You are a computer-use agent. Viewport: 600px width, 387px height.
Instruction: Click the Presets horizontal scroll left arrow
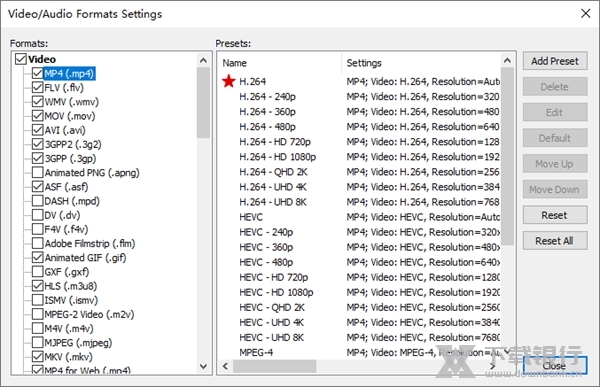(225, 366)
